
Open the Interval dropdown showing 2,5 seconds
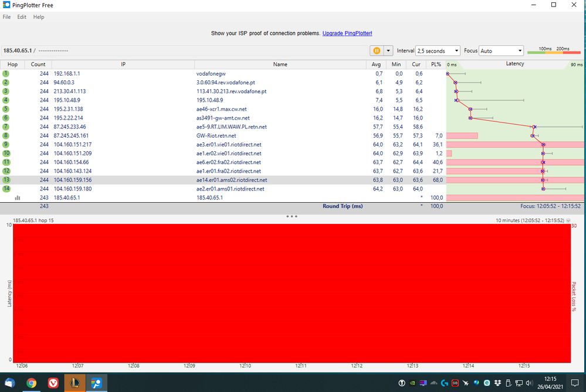438,50
